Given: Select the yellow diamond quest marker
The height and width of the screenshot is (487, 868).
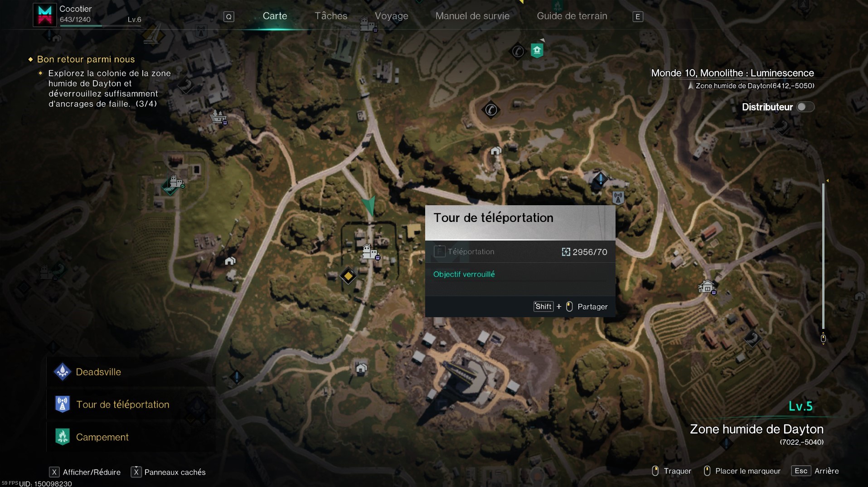Looking at the screenshot, I should [x=348, y=276].
